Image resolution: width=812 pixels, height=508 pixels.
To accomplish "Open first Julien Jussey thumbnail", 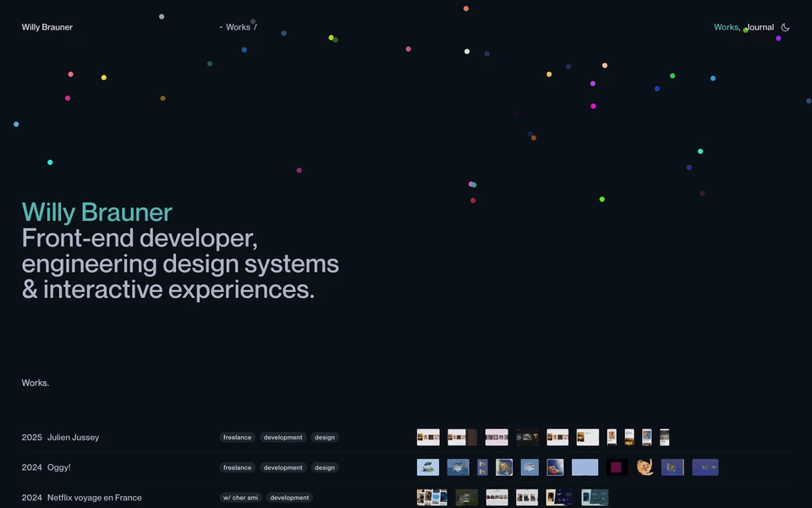I will [x=428, y=437].
